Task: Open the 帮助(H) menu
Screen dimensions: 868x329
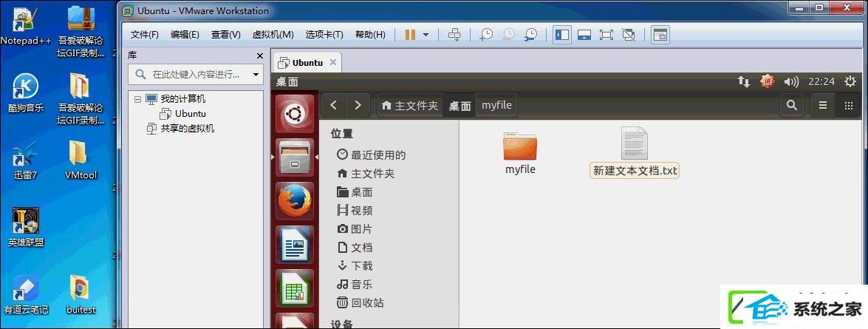Action: [370, 34]
